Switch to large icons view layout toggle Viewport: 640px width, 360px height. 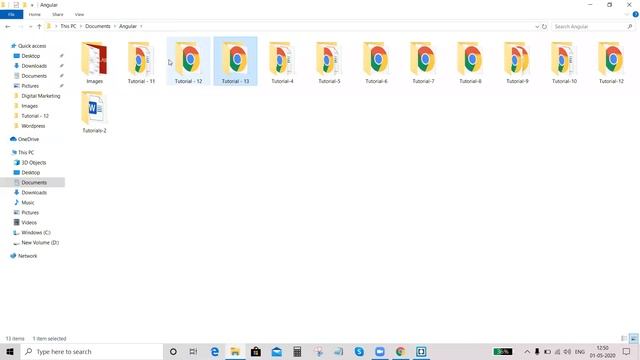[x=633, y=338]
